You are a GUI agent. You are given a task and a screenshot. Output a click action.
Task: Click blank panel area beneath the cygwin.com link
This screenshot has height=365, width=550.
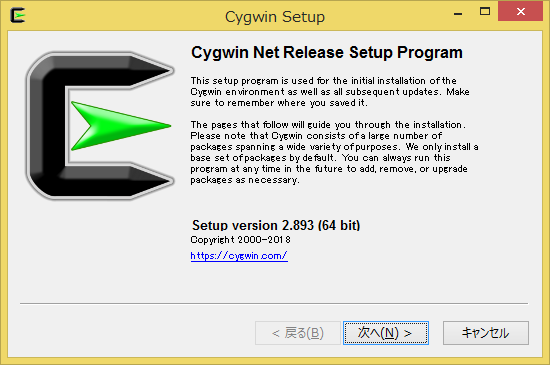[x=274, y=282]
